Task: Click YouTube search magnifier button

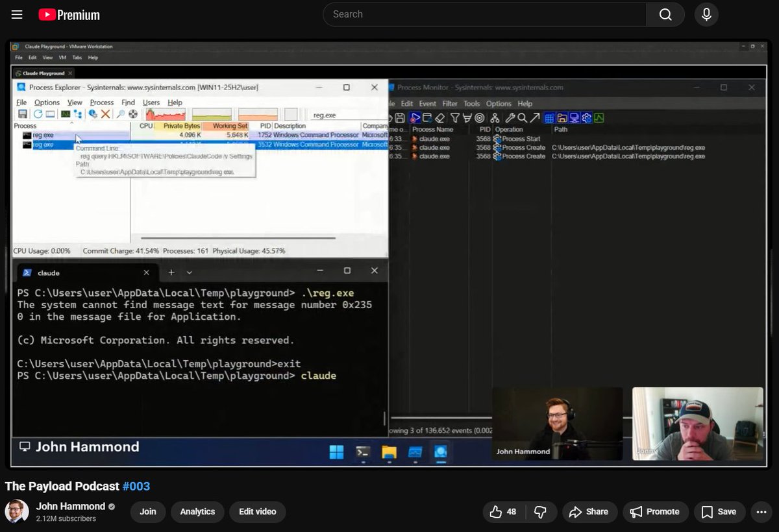Action: click(665, 14)
